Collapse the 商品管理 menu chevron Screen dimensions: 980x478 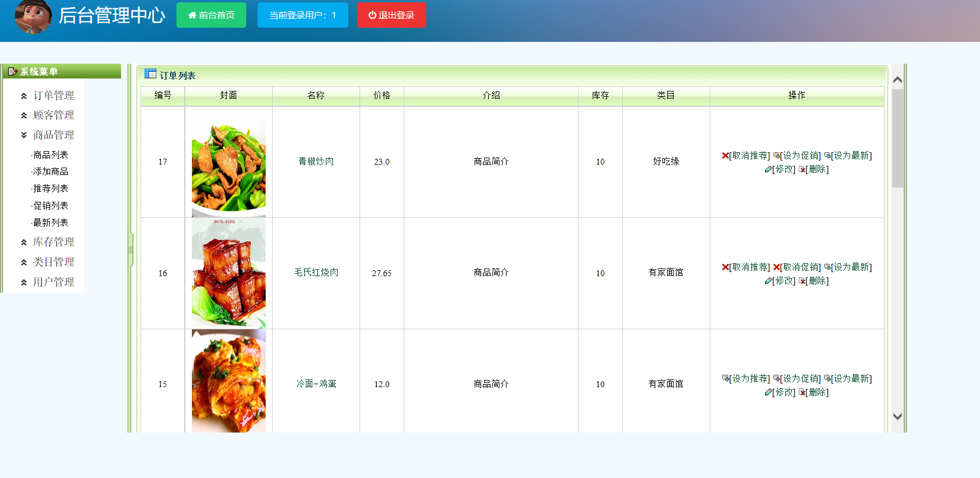point(24,135)
